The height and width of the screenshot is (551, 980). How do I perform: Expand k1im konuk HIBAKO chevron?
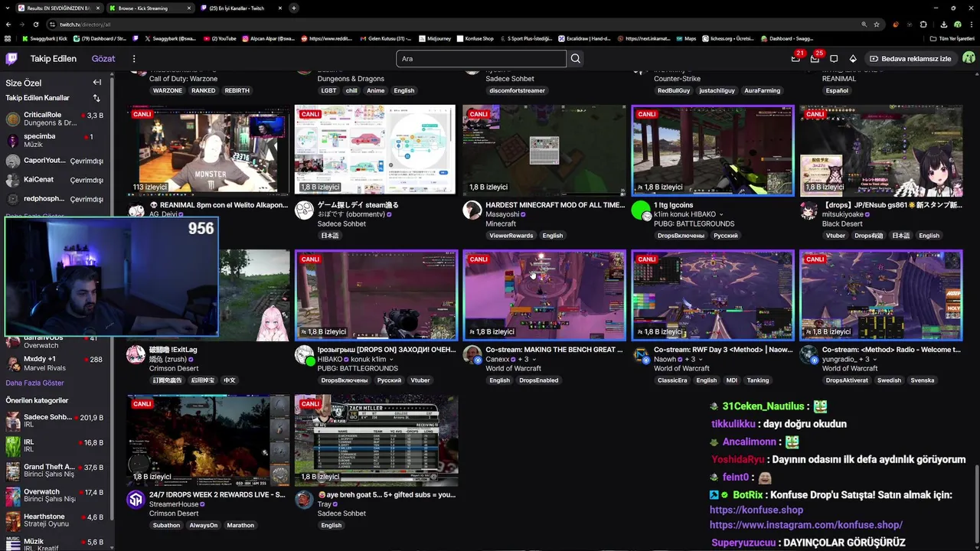click(x=720, y=215)
